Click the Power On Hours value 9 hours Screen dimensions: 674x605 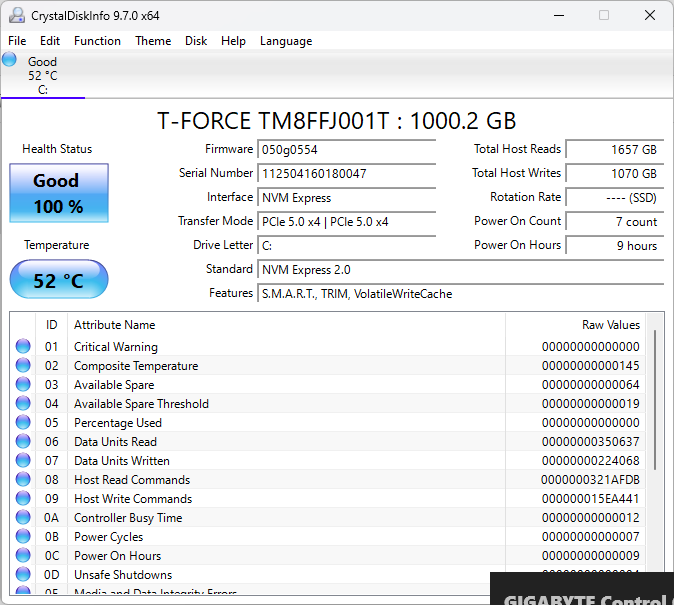[615, 246]
